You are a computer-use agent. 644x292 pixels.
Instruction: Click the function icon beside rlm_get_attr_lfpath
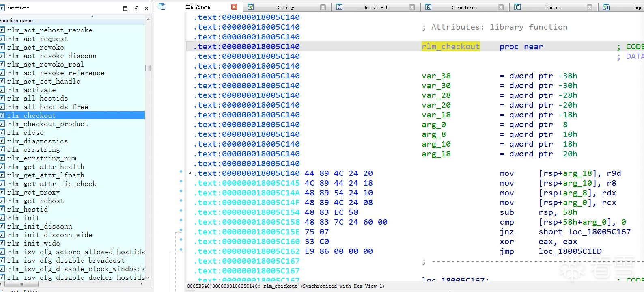pos(2,175)
